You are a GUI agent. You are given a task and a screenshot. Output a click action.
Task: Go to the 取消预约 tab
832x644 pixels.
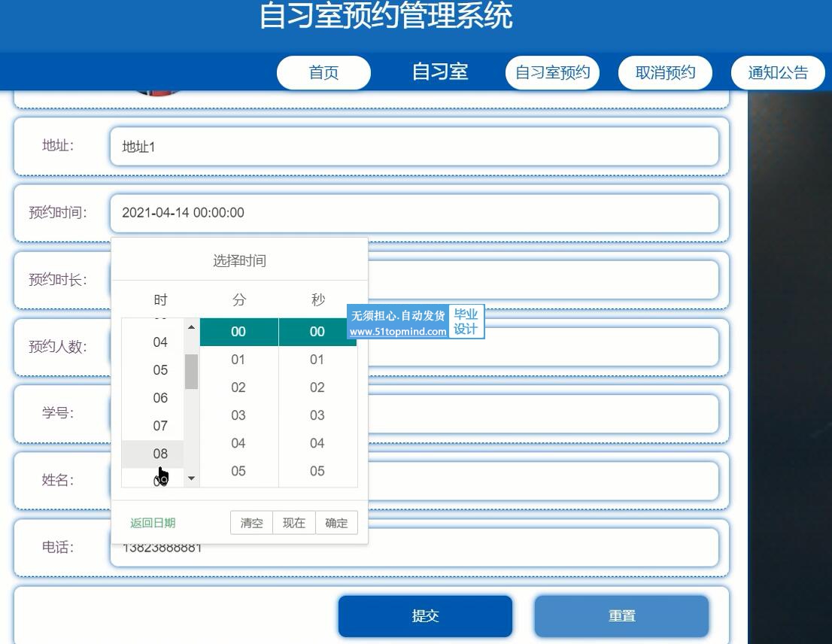click(x=665, y=73)
